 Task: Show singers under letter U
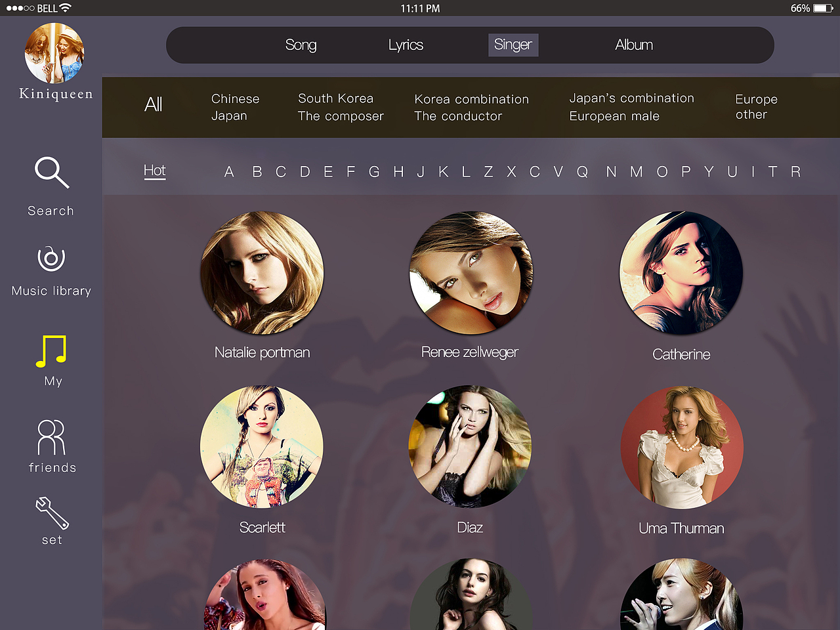(x=732, y=172)
